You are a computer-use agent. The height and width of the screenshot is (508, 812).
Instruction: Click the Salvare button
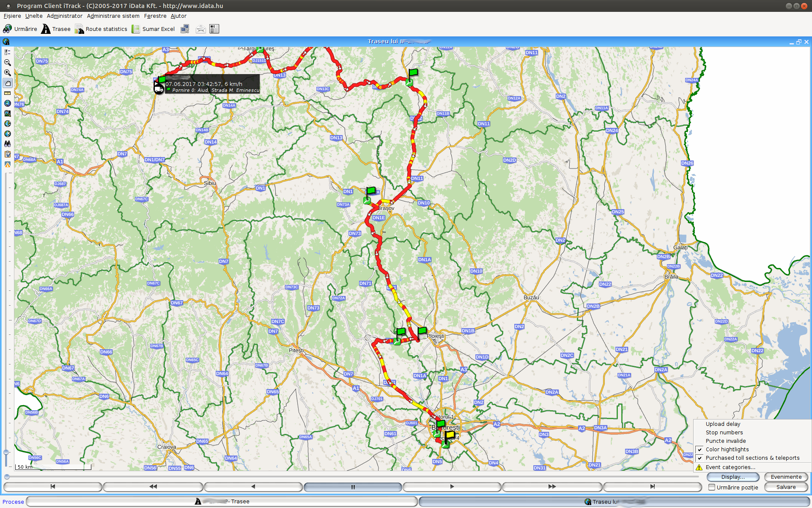click(x=786, y=487)
